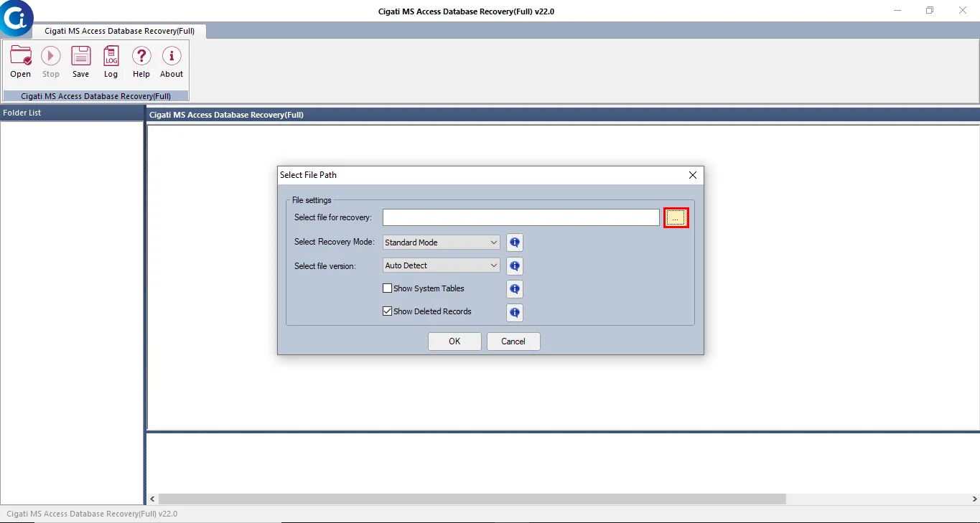Show info for file version
Image resolution: width=980 pixels, height=523 pixels.
coord(515,266)
